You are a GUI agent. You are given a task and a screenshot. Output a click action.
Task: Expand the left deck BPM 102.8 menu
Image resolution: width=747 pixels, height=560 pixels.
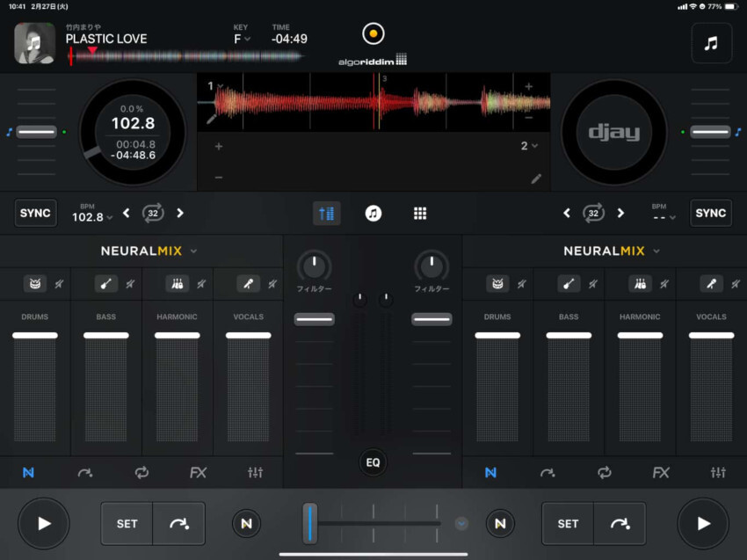[x=91, y=217]
